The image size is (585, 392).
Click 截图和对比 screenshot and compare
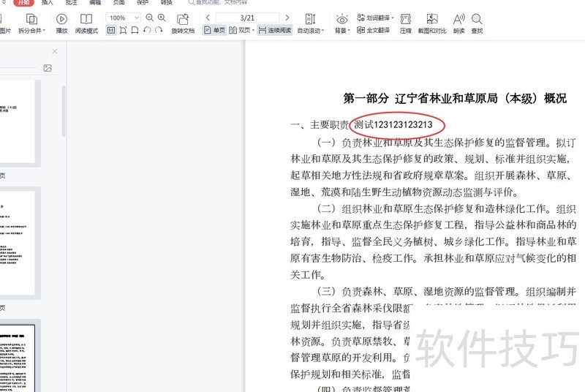pyautogui.click(x=432, y=23)
